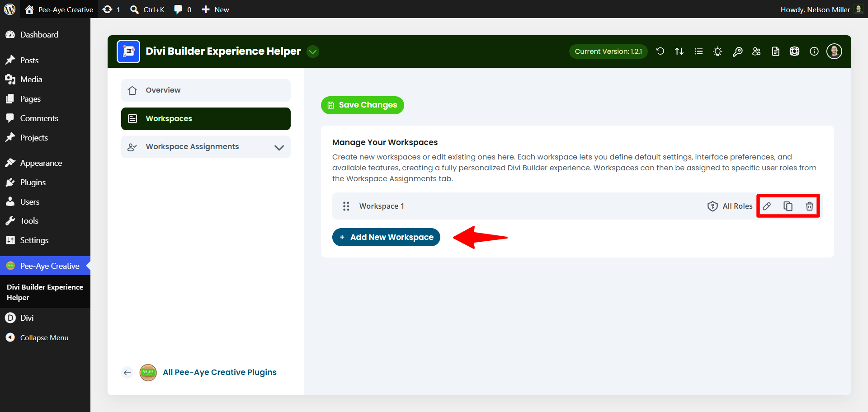Image resolution: width=868 pixels, height=412 pixels.
Task: Click the import/export arrows icon
Action: pos(679,51)
